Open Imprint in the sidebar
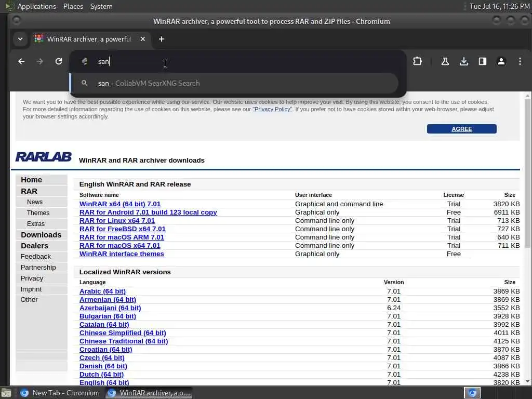 tap(31, 289)
